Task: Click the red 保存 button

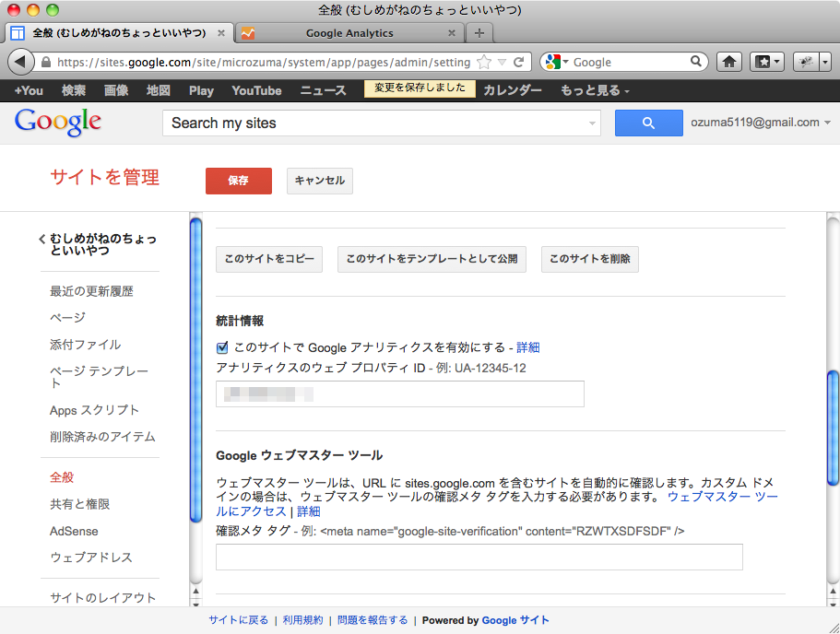Action: tap(239, 181)
